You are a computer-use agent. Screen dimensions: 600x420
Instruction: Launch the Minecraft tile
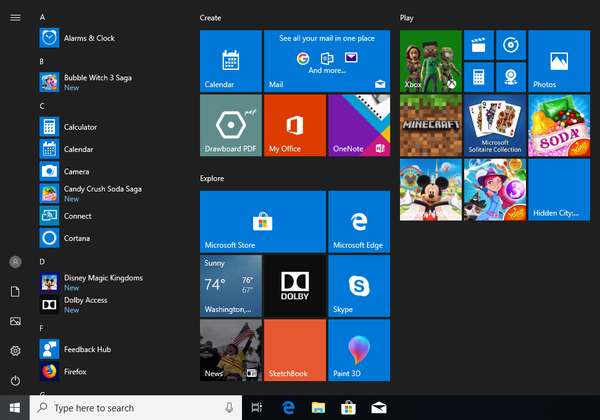431,125
